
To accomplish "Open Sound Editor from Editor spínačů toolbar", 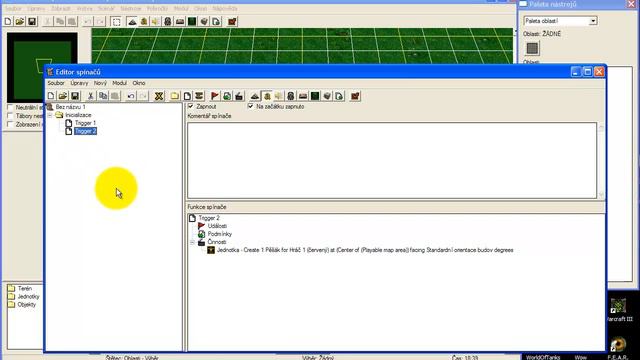I will (x=279, y=96).
